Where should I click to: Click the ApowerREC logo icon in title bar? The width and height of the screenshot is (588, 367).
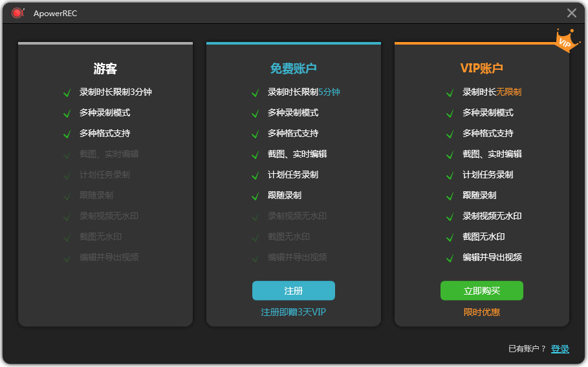coord(17,13)
